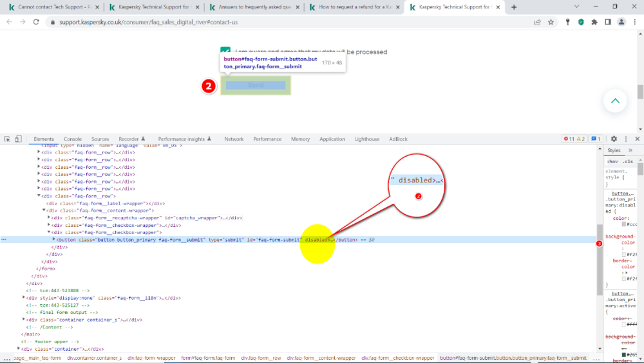View site information via the padlock icon
This screenshot has width=644, height=363.
click(x=53, y=22)
